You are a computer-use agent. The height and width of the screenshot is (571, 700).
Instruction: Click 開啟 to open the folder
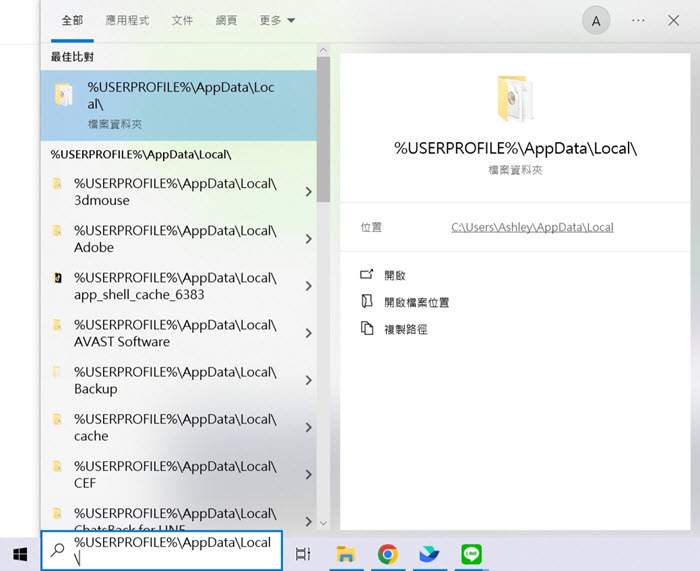point(395,275)
